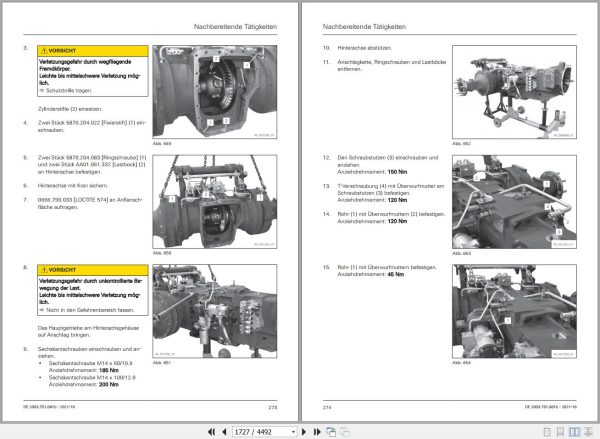Click the torque value '45 Nm' in step 15
600x439 pixels.
tap(396, 274)
